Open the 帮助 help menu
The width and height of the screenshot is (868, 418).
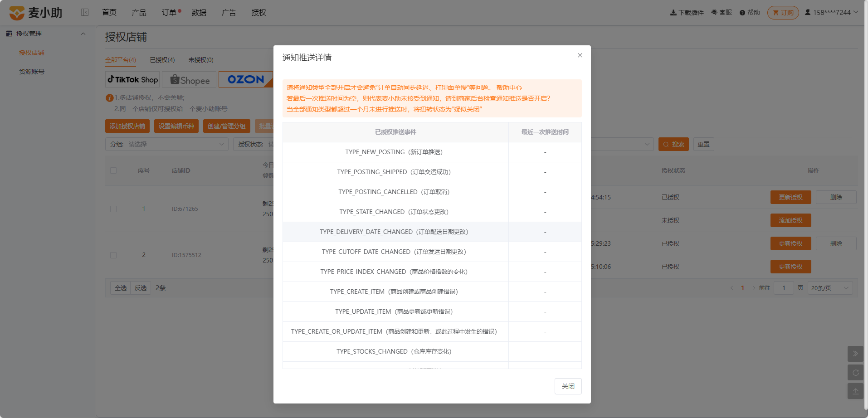(x=750, y=12)
